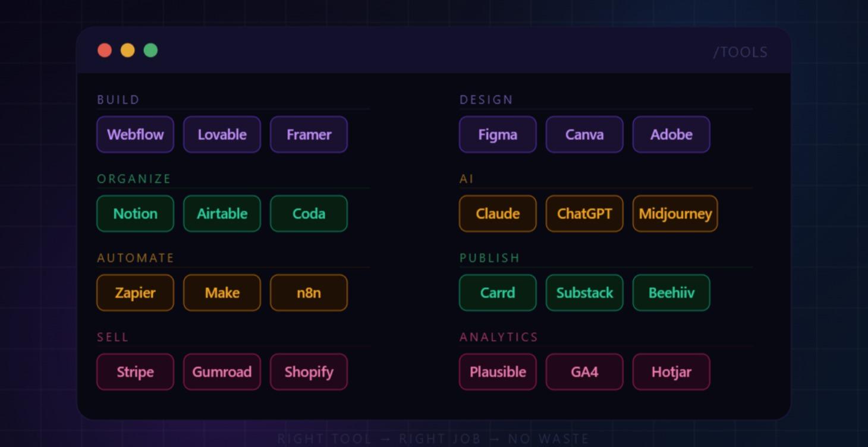
Task: Select the Adobe chip under Design
Action: point(672,134)
